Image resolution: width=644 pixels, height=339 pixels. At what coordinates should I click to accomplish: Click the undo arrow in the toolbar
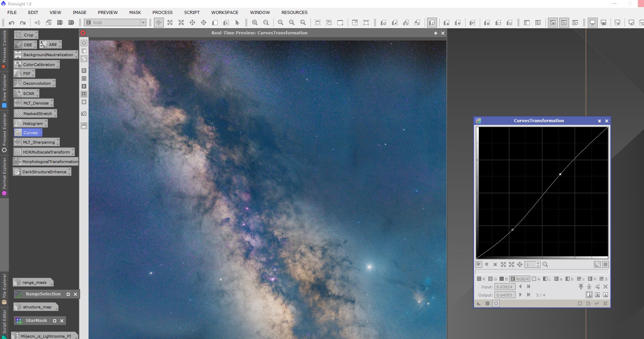pos(12,23)
